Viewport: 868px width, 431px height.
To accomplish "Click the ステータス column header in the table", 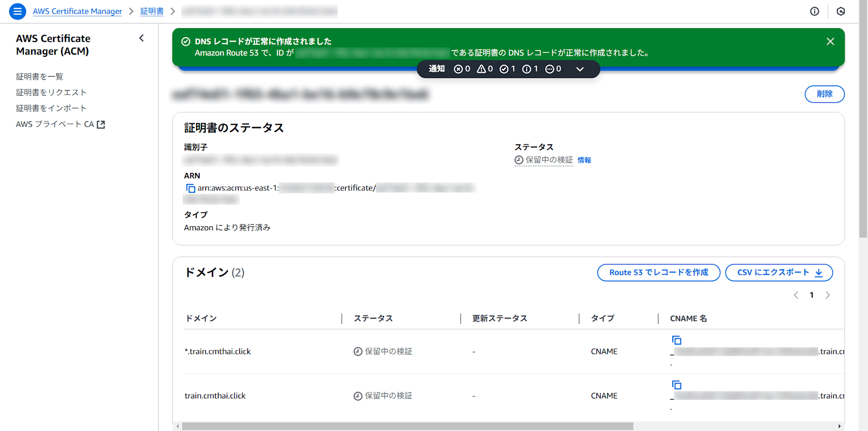I will click(373, 318).
